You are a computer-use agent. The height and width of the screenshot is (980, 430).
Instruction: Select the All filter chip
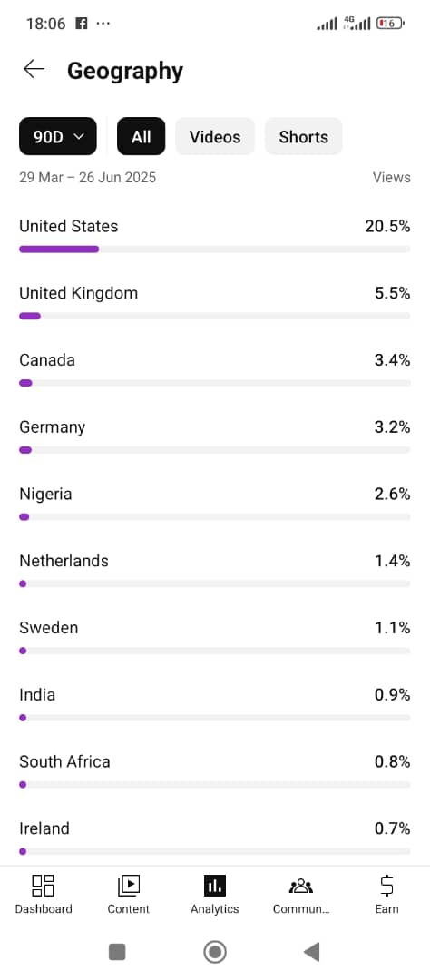(142, 136)
